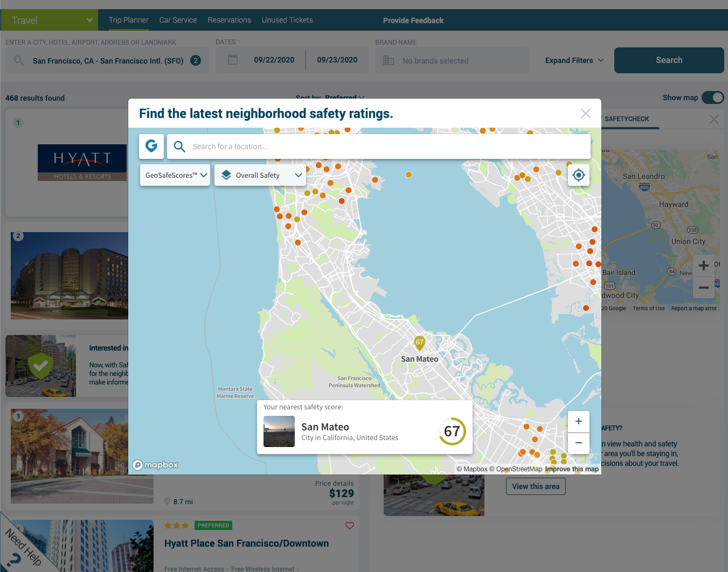This screenshot has width=728, height=572.
Task: Expand the search filters
Action: (574, 60)
